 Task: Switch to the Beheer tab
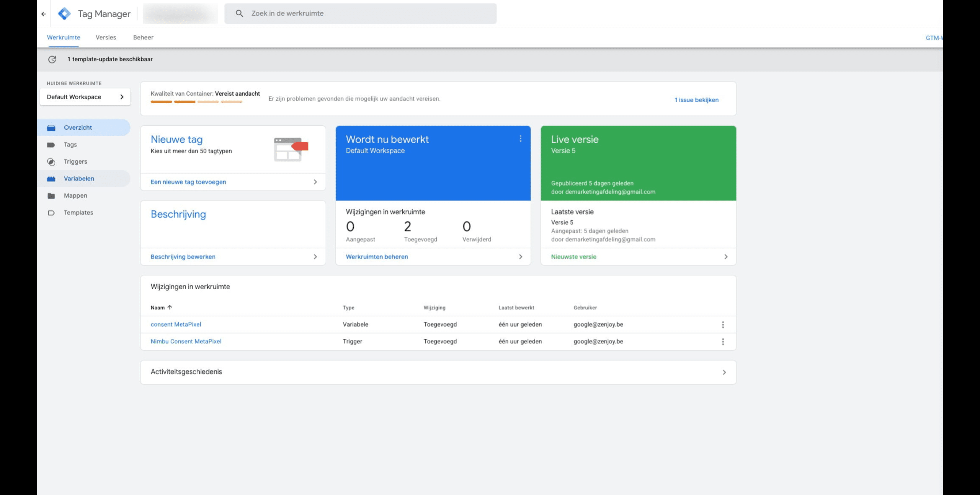coord(143,37)
